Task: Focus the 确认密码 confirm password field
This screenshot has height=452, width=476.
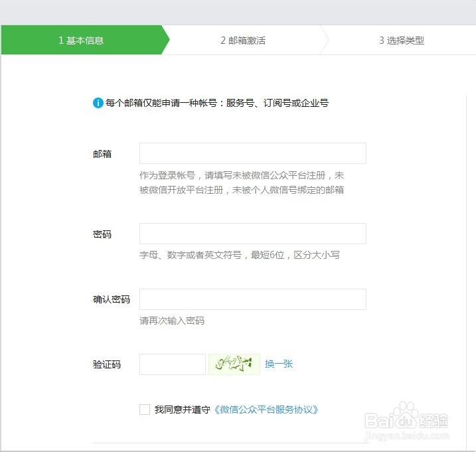Action: 252,299
